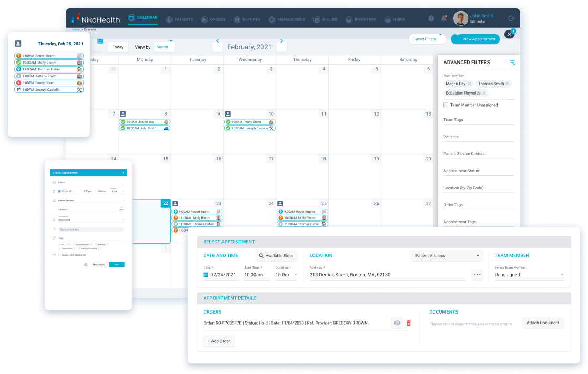Click the New Appointment button
Viewport: 588px width, 374px height.
pyautogui.click(x=475, y=39)
